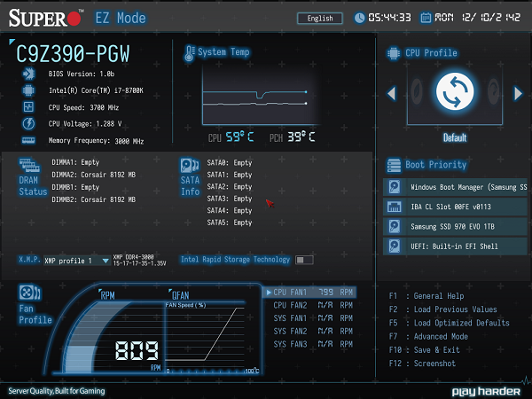
Task: Go to previous CPU profile with left arrow
Action: (392, 93)
